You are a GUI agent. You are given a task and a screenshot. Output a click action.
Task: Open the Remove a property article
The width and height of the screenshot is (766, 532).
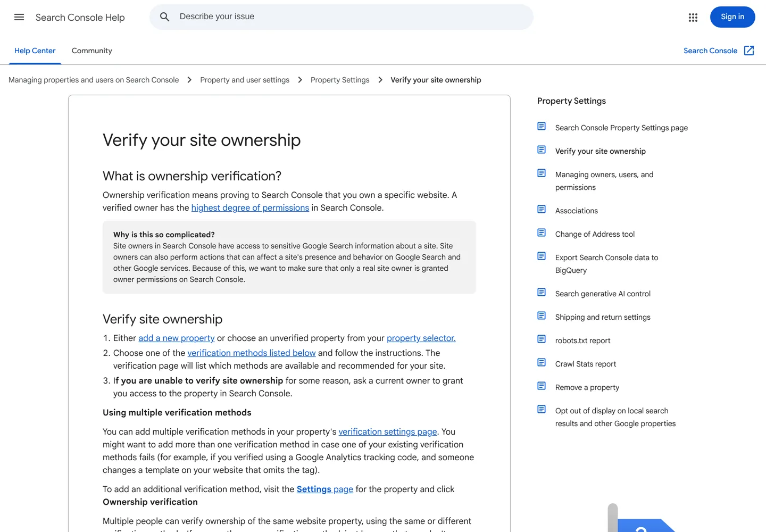[587, 387]
